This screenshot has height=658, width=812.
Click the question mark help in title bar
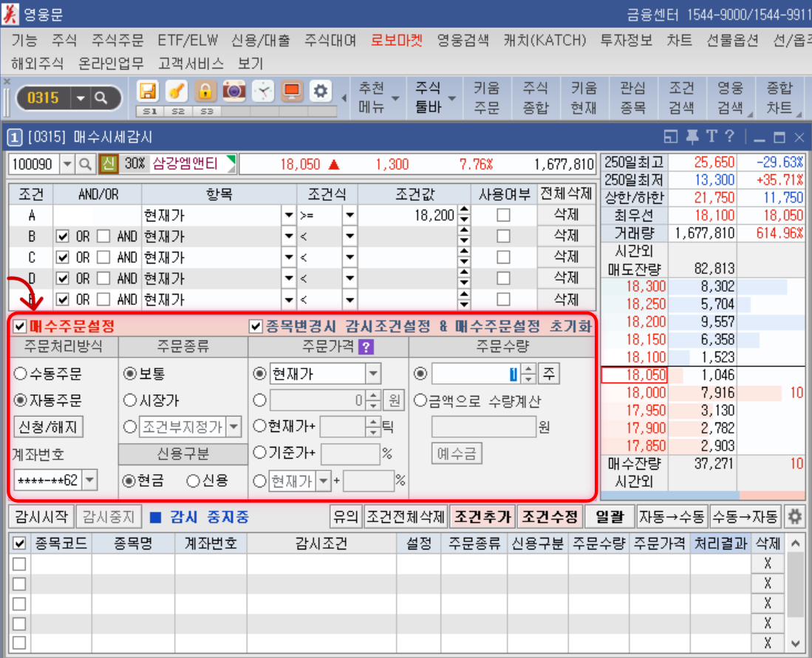[x=729, y=136]
